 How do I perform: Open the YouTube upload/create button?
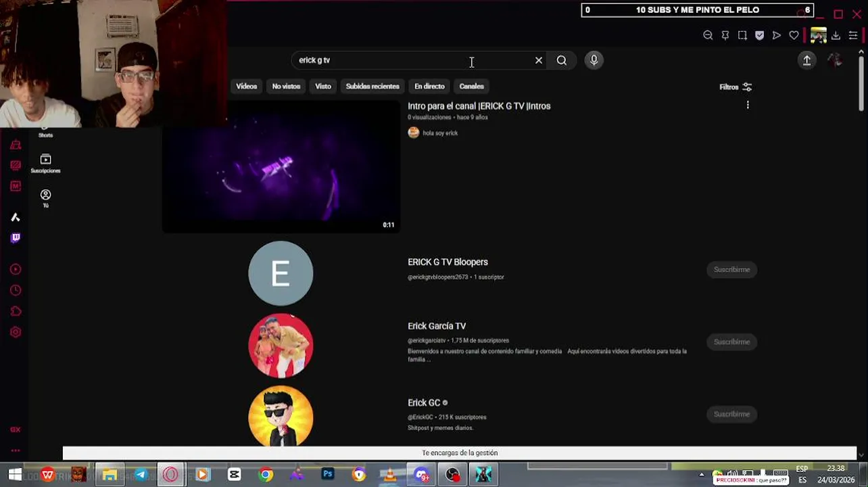coord(806,60)
